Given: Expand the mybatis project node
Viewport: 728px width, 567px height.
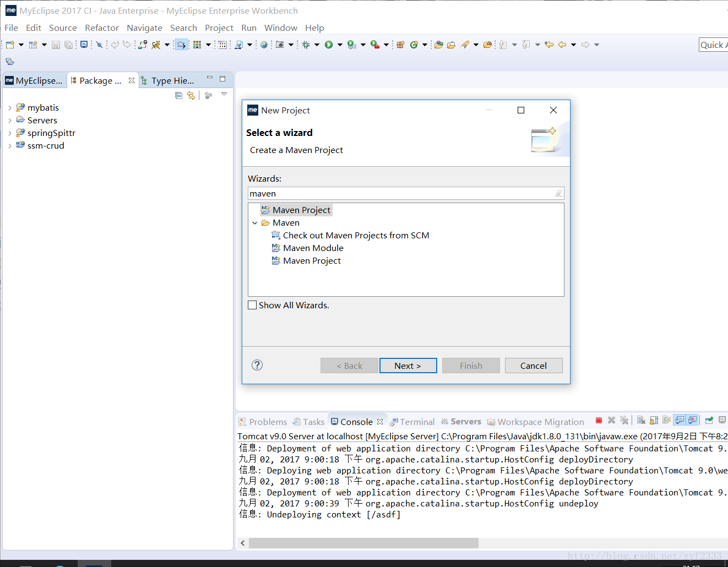Looking at the screenshot, I should (x=10, y=108).
